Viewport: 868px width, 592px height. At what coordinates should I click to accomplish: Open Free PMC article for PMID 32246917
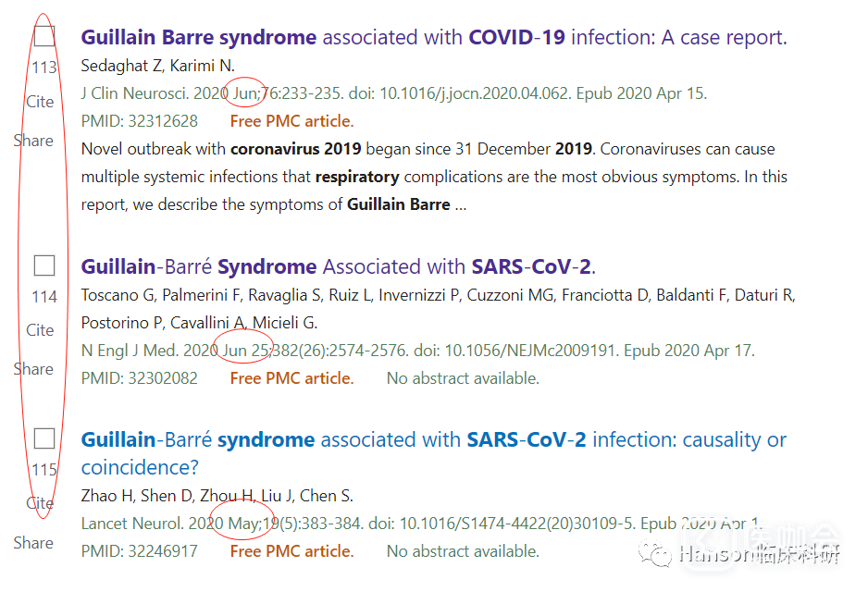[x=291, y=551]
